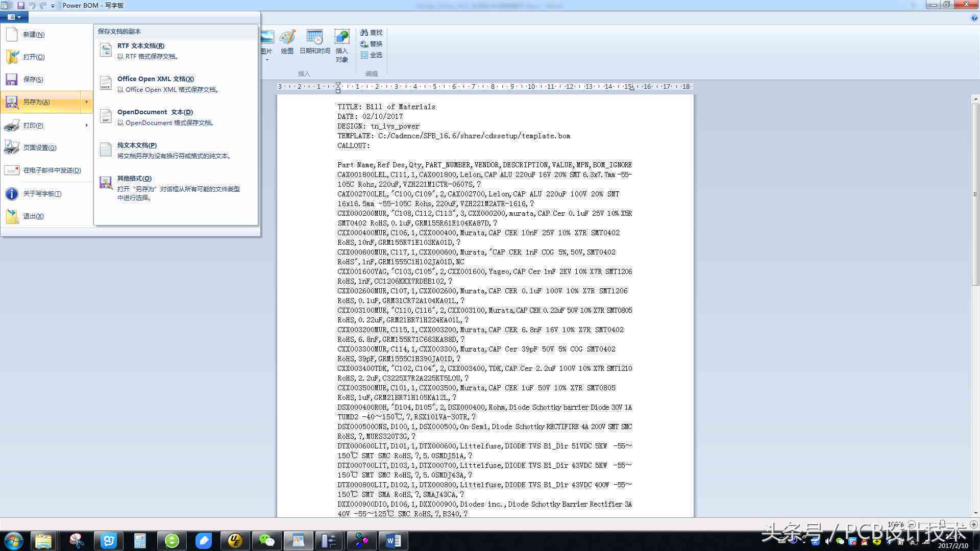This screenshot has height=551, width=980.
Task: Open 页面设置(G) from the file menu
Action: pos(46,147)
